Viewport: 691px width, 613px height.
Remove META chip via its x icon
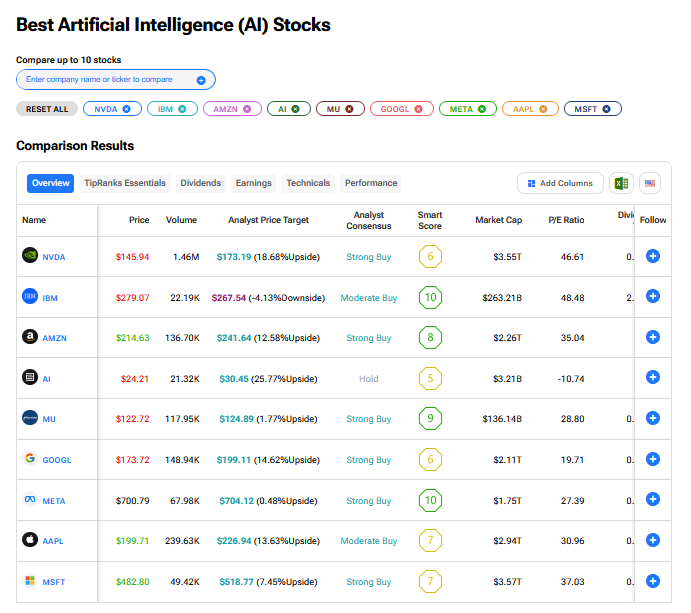(482, 109)
